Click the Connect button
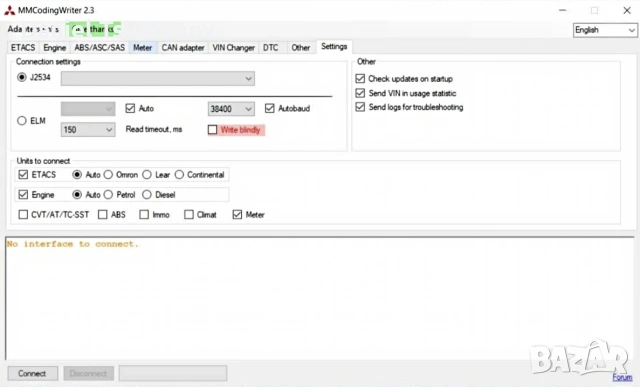The height and width of the screenshot is (387, 640). 32,373
